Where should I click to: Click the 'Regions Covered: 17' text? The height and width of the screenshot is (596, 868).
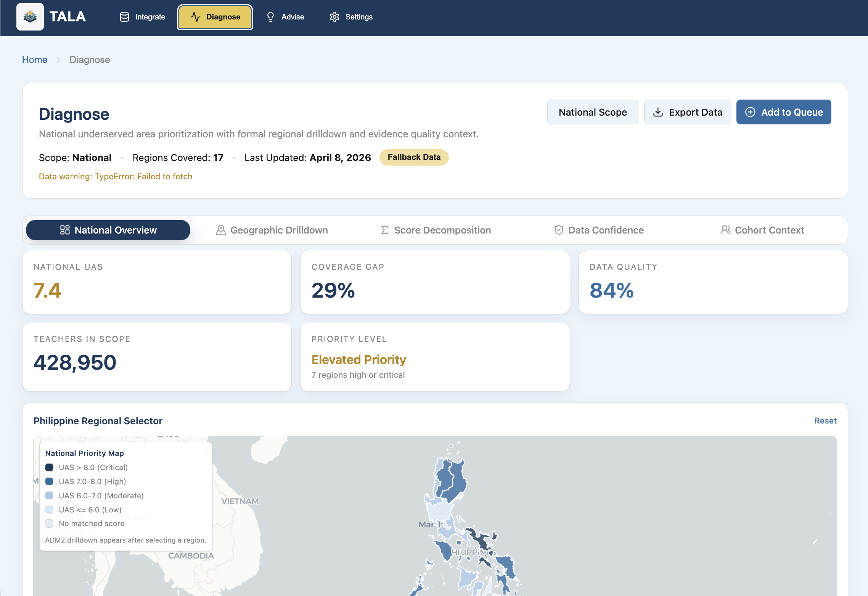178,158
